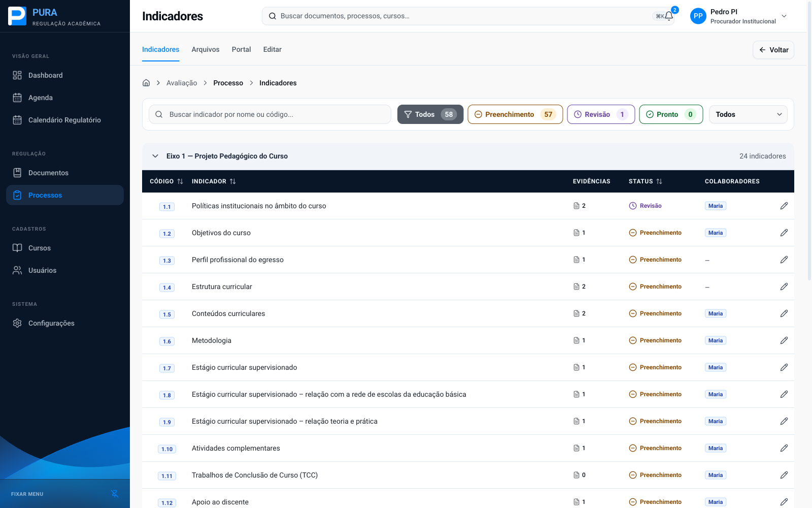Filter indicators by Pronto status
Screen dimensions: 812x508
671,114
